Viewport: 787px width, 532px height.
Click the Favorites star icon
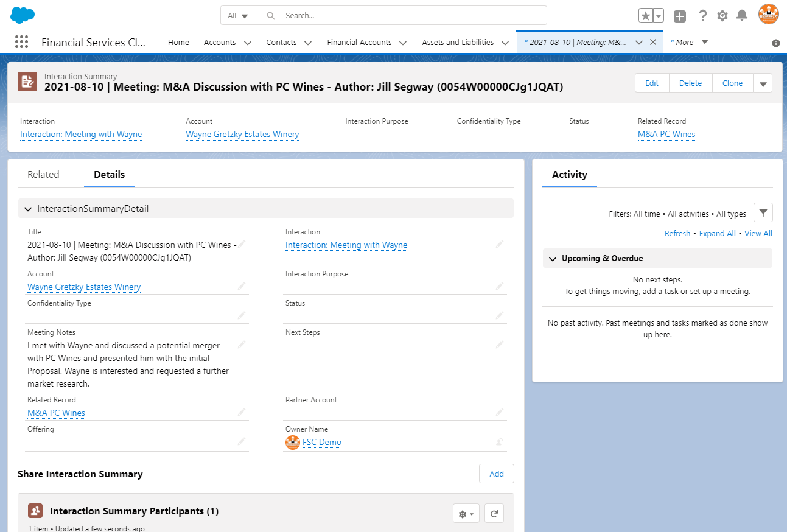click(645, 16)
